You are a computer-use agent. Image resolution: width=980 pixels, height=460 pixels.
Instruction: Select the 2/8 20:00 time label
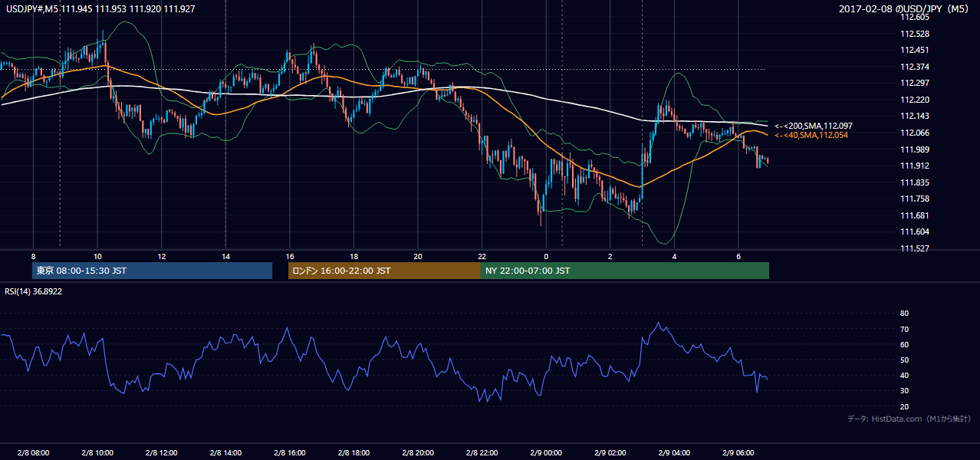(x=417, y=452)
